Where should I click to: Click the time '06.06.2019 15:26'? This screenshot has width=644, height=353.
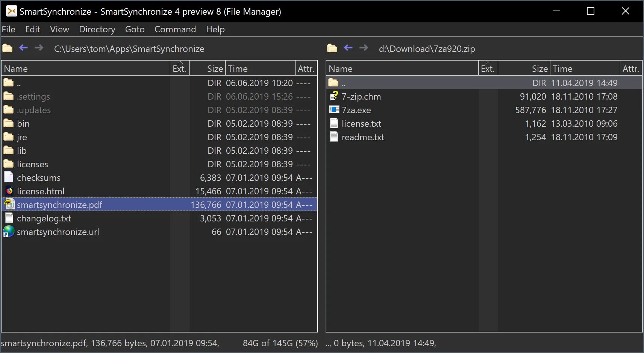[x=259, y=96]
